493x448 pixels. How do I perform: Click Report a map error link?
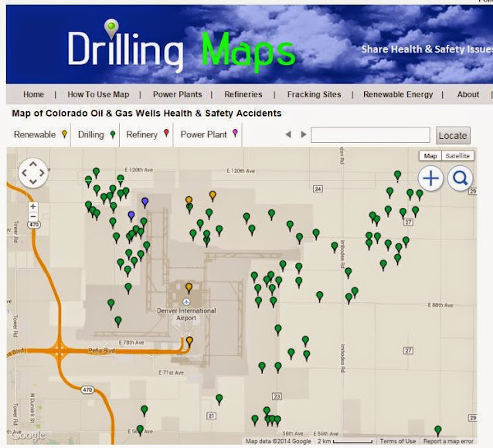click(448, 441)
